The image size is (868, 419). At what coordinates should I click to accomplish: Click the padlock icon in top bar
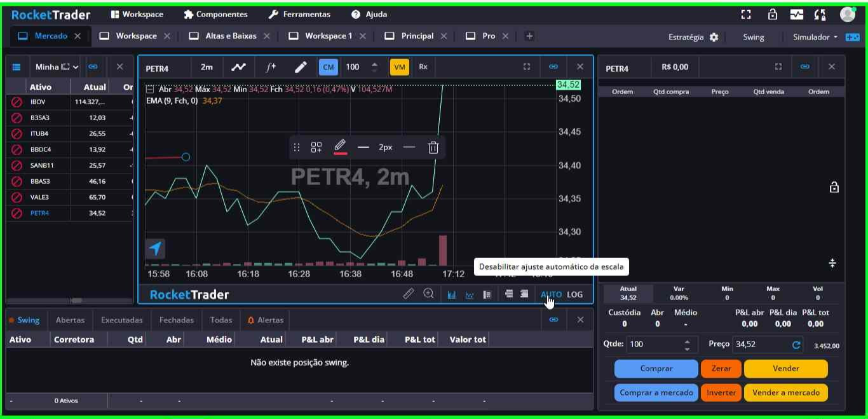(x=773, y=14)
